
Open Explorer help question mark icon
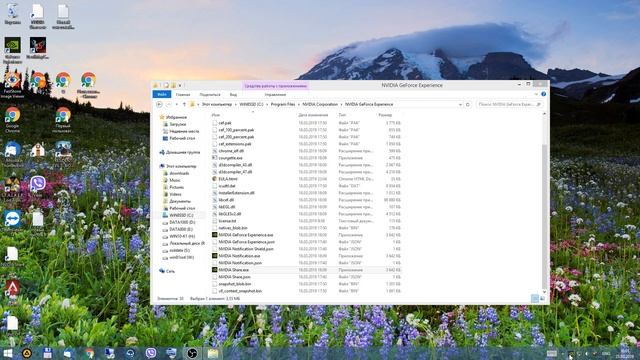[x=543, y=94]
